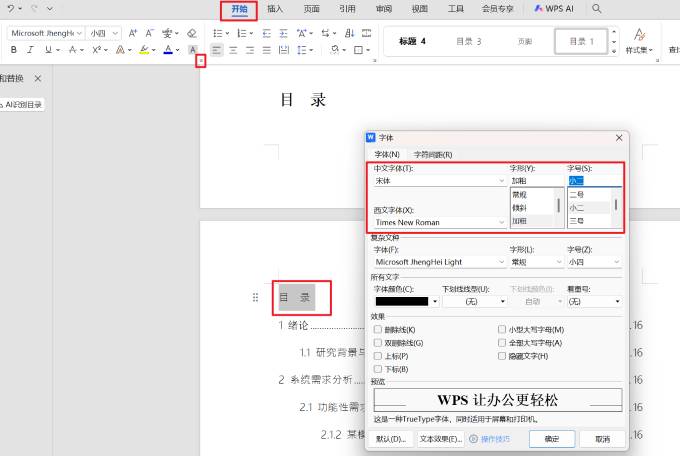The height and width of the screenshot is (456, 680).
Task: Open borders tool
Action: point(358,50)
